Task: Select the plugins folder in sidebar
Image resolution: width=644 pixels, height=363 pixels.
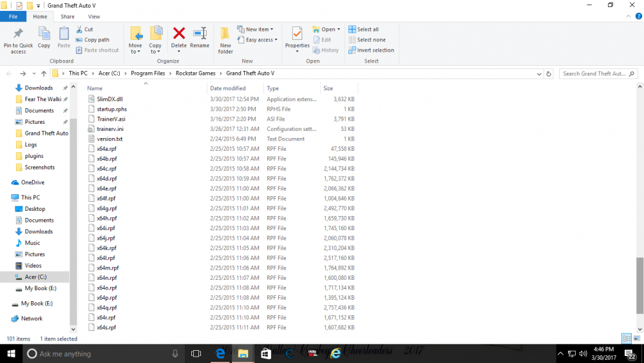Action: (33, 156)
